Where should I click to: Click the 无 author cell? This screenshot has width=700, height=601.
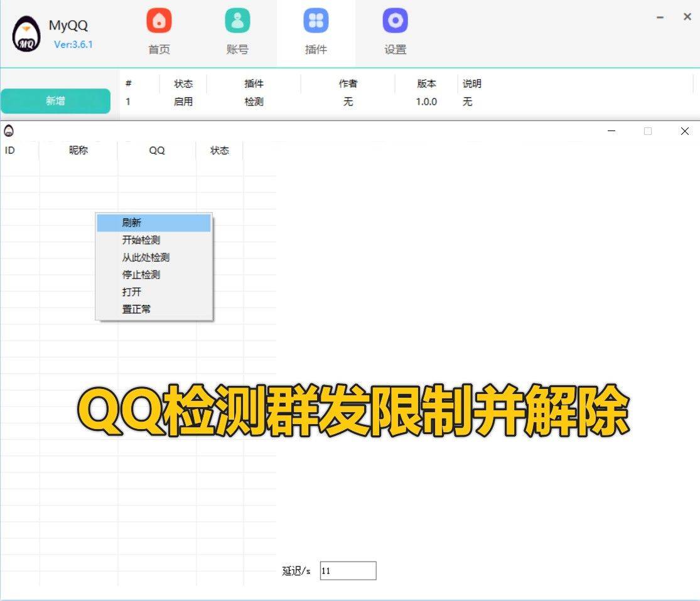point(348,102)
